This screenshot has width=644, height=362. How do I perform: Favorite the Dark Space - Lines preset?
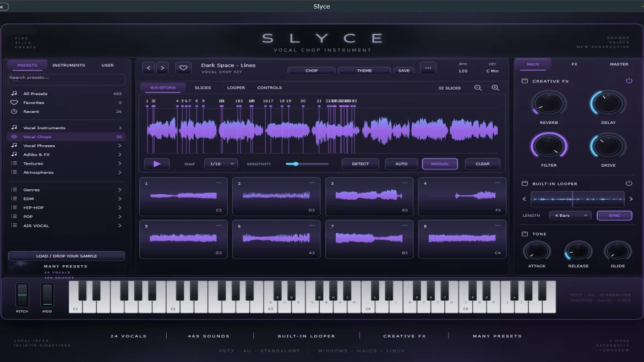coord(183,68)
